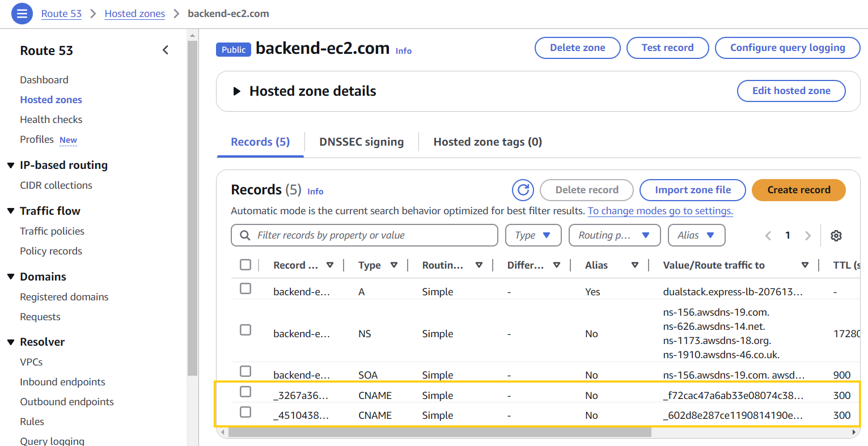
Task: Click Configure query logging button
Action: pyautogui.click(x=787, y=48)
